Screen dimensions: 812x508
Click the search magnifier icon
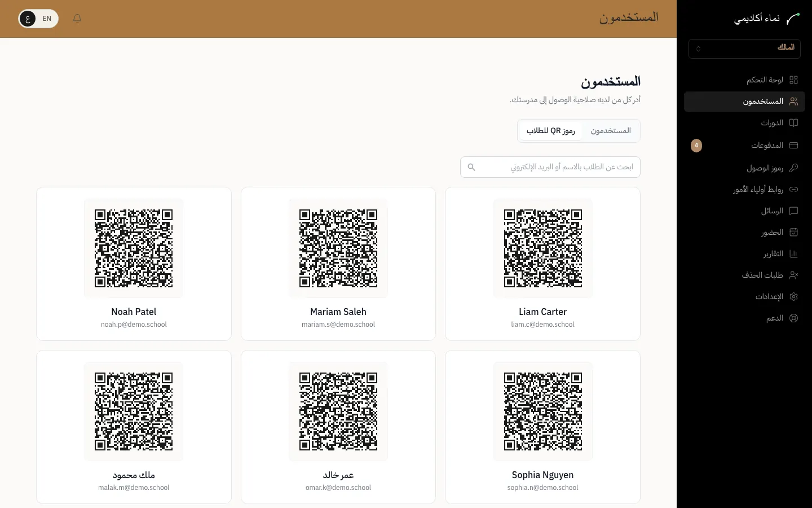471,167
